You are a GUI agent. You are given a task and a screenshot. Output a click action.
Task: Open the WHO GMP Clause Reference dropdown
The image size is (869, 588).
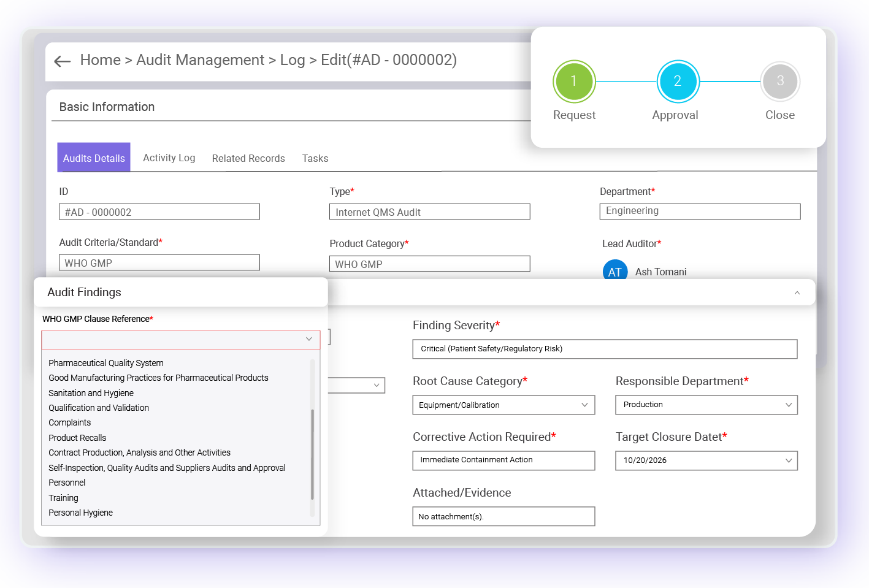[181, 339]
